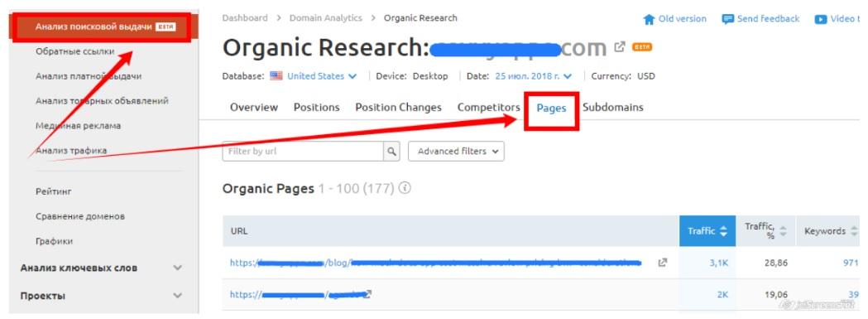Click the 19,06 traffic percent cell

[776, 295]
